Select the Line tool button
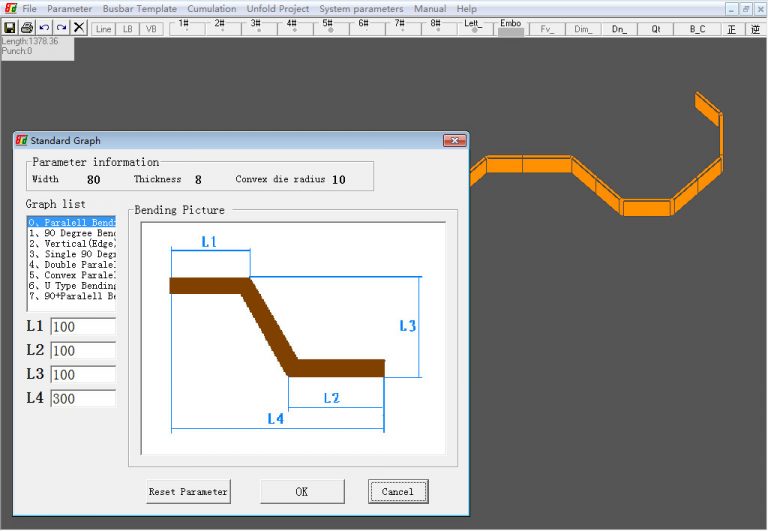Screen dimensions: 768x531 [x=103, y=29]
